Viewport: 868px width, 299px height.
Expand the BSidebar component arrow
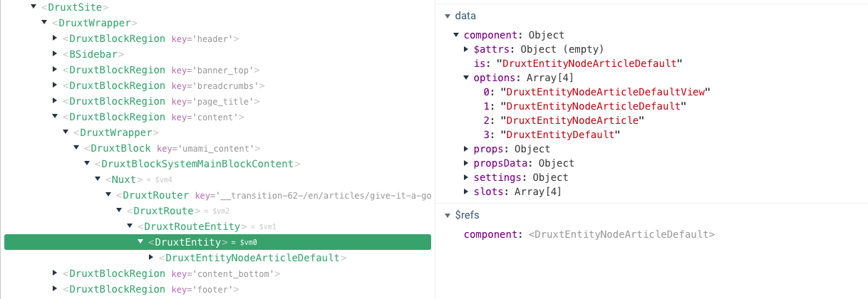click(55, 54)
